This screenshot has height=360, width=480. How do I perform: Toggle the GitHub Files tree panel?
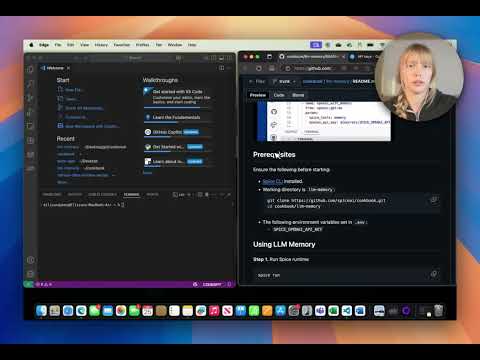(x=257, y=81)
